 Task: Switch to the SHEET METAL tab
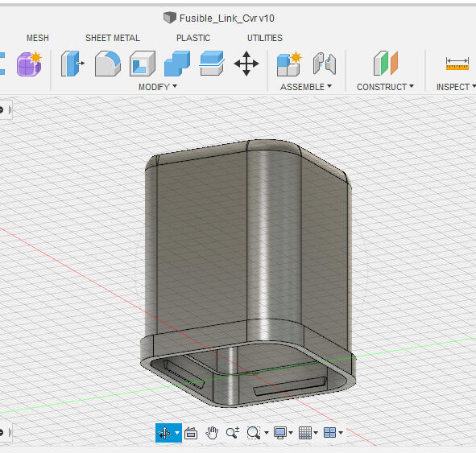click(x=113, y=38)
